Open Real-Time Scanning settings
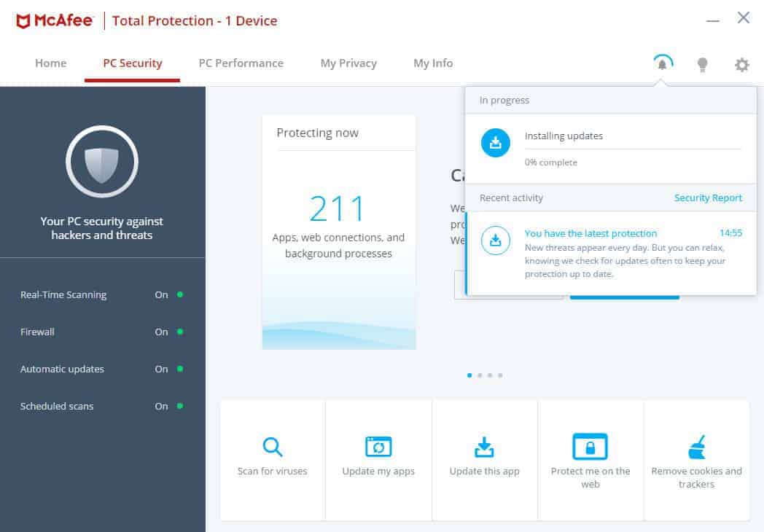The image size is (764, 532). pos(102,294)
